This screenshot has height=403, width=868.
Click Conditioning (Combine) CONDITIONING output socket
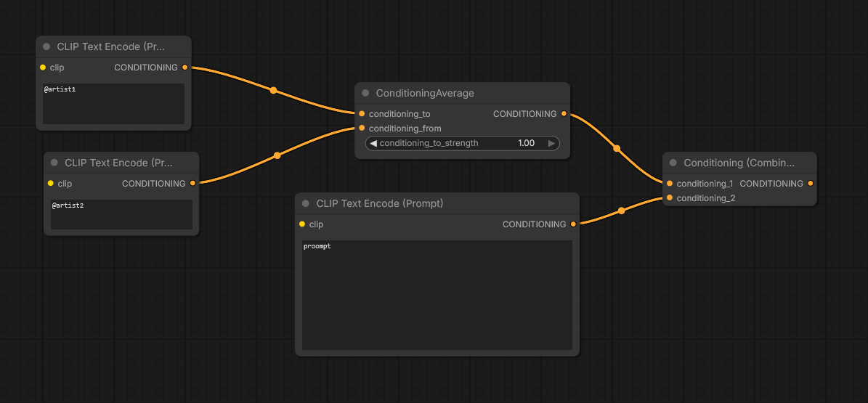pos(811,183)
